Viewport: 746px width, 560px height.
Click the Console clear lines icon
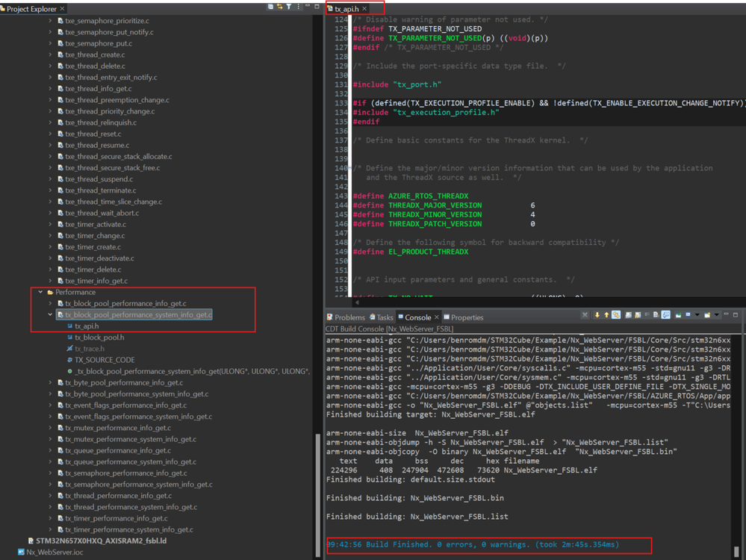pyautogui.click(x=647, y=314)
